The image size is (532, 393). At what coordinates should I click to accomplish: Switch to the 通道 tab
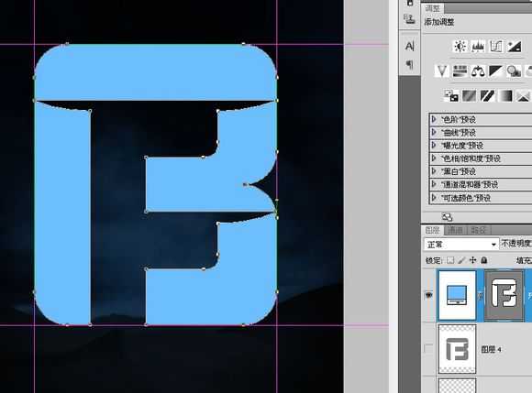(x=455, y=230)
